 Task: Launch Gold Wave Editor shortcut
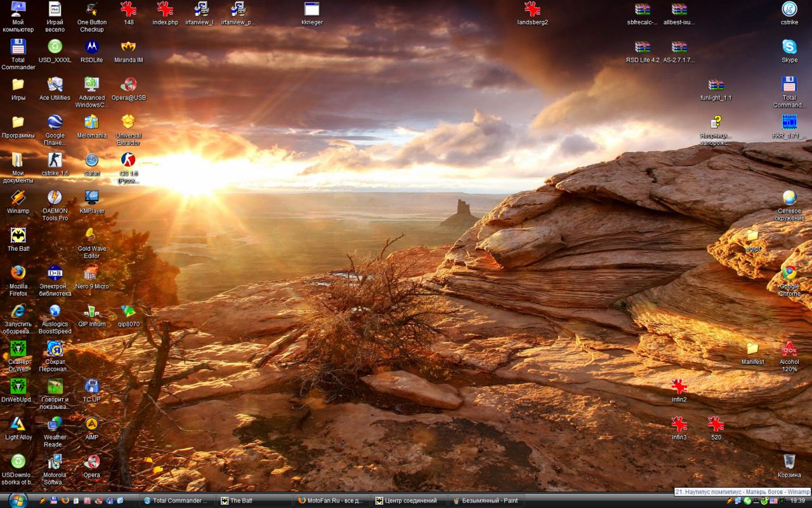[x=92, y=243]
